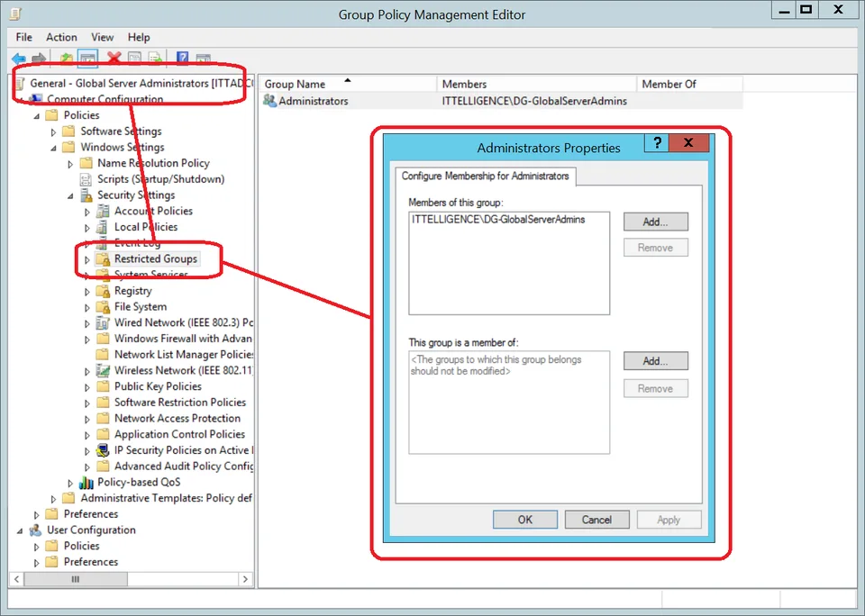The width and height of the screenshot is (865, 616).
Task: Select the General - Global Server Administrators root node
Action: coord(141,83)
